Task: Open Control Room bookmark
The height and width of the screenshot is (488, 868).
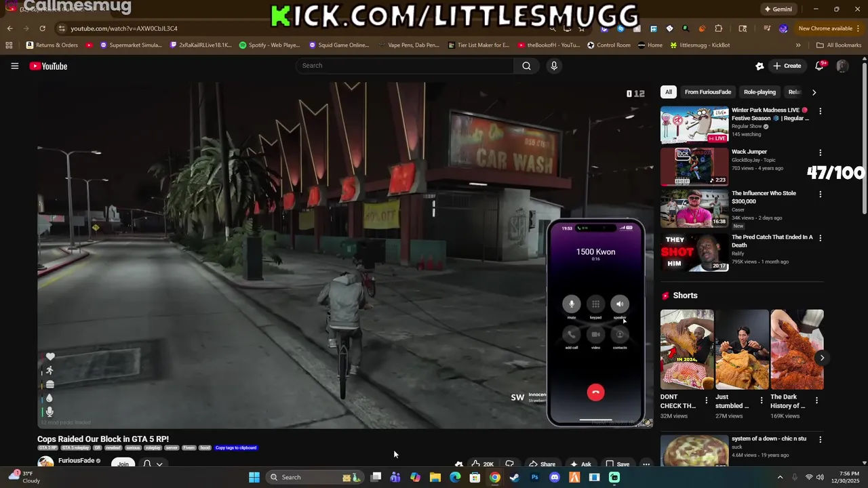Action: 609,45
